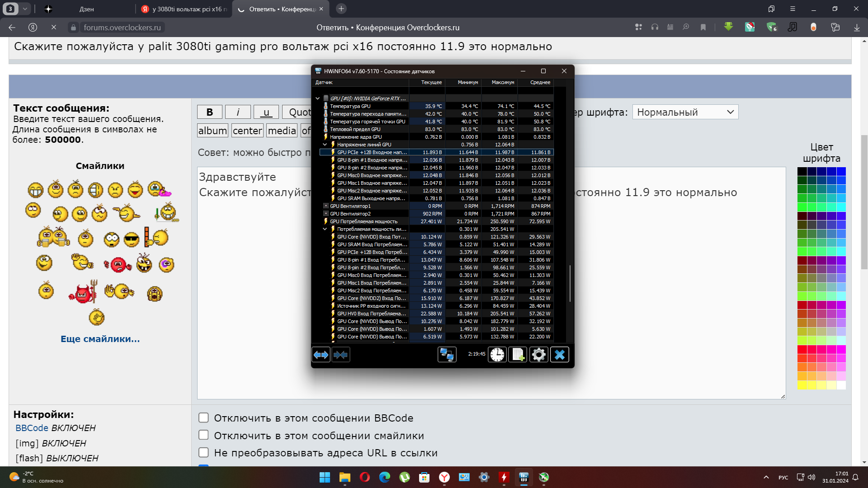Pick the red color swatch
Viewport: 868px width, 488px height.
pos(802,349)
